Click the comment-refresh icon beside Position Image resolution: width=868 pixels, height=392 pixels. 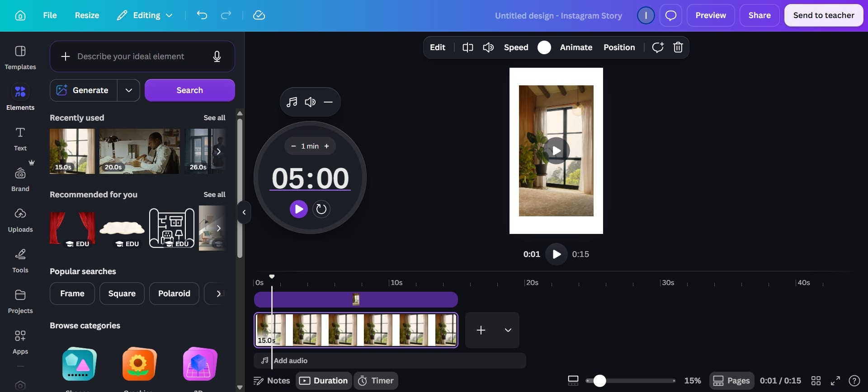point(657,47)
